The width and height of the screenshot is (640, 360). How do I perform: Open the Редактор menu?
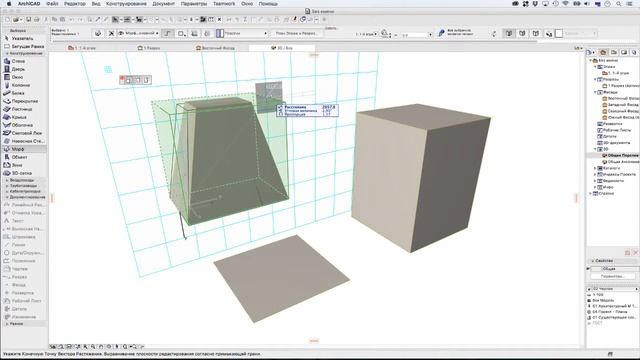pos(75,4)
